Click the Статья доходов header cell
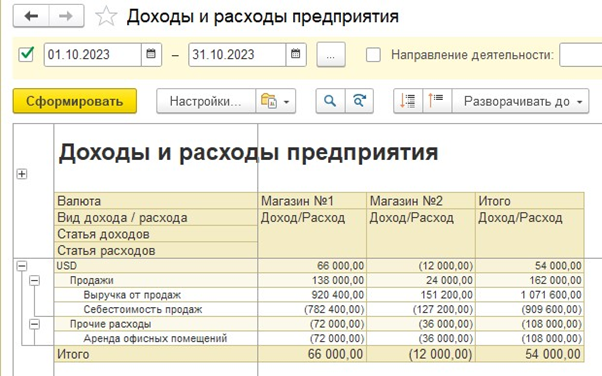 [x=156, y=234]
